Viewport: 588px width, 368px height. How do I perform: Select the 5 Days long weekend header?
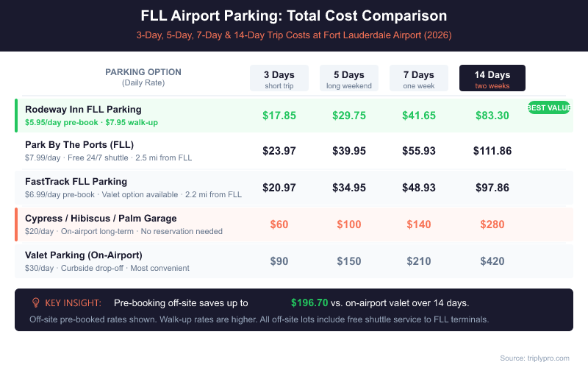[349, 79]
